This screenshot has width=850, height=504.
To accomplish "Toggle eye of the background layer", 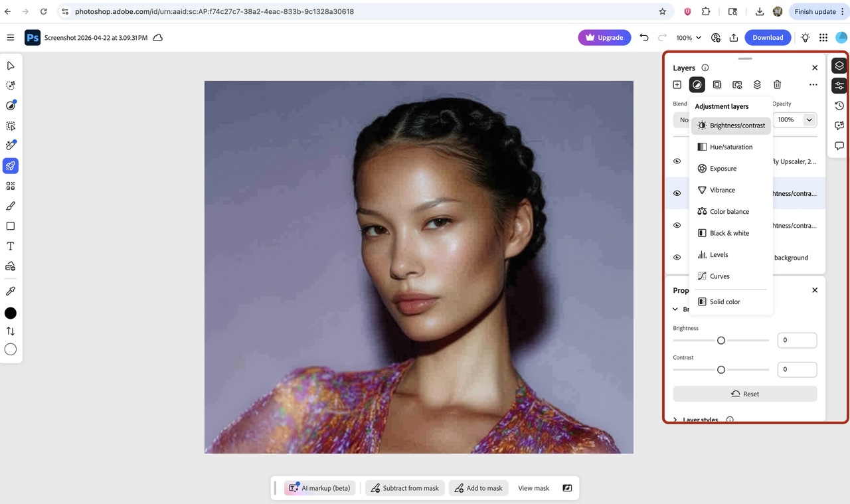I will click(677, 258).
